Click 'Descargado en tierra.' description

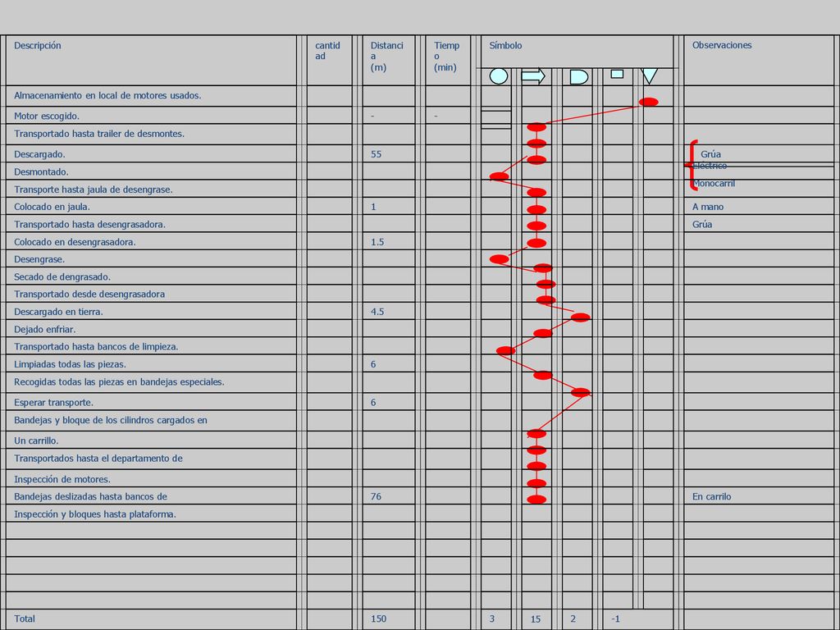pyautogui.click(x=58, y=312)
